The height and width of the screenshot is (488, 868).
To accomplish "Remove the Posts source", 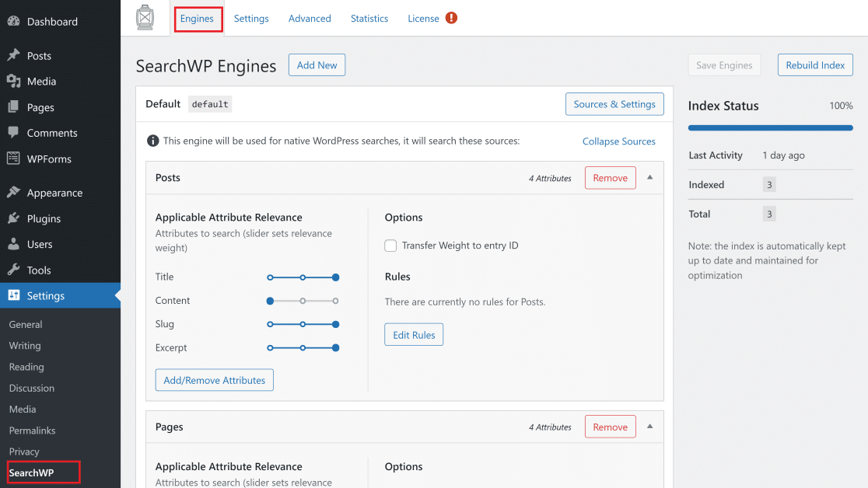I will point(610,178).
